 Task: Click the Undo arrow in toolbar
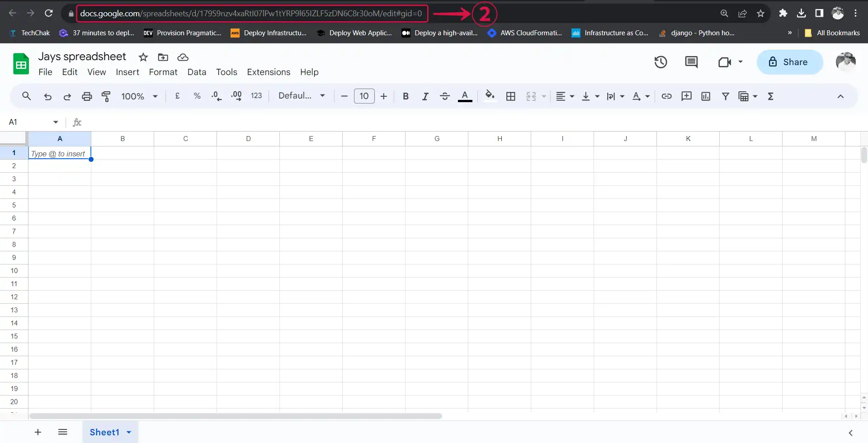coord(47,96)
